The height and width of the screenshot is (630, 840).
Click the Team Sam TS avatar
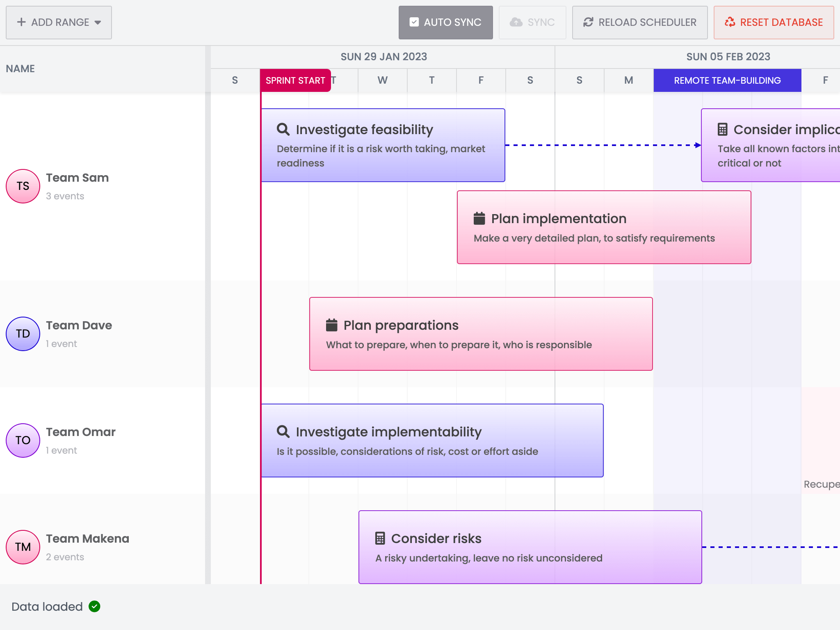23,186
